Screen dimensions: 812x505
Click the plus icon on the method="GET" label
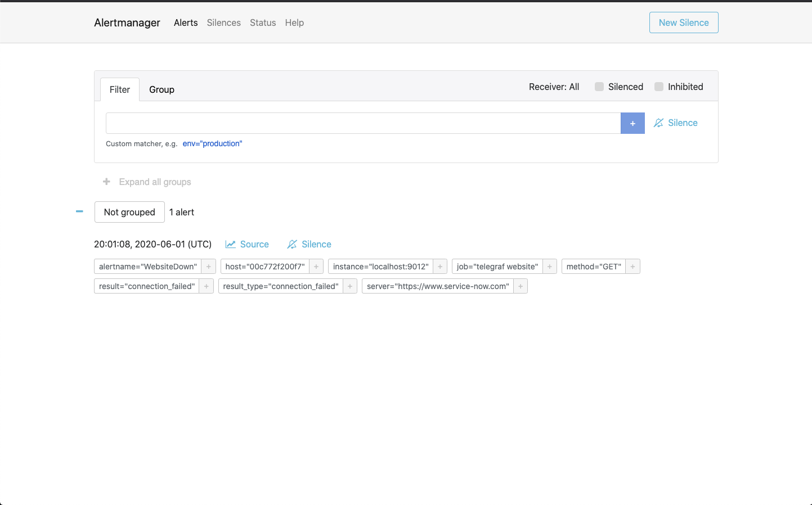[632, 266]
